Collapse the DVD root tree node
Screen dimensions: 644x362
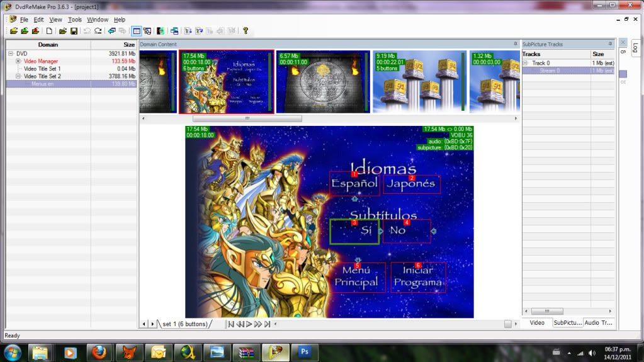point(11,54)
